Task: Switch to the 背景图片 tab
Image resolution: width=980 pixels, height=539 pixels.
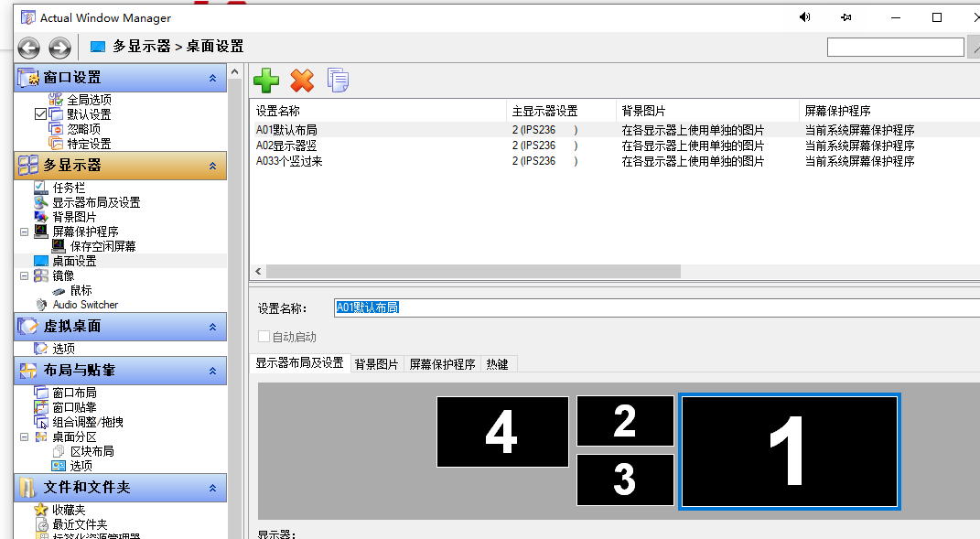Action: coord(376,364)
